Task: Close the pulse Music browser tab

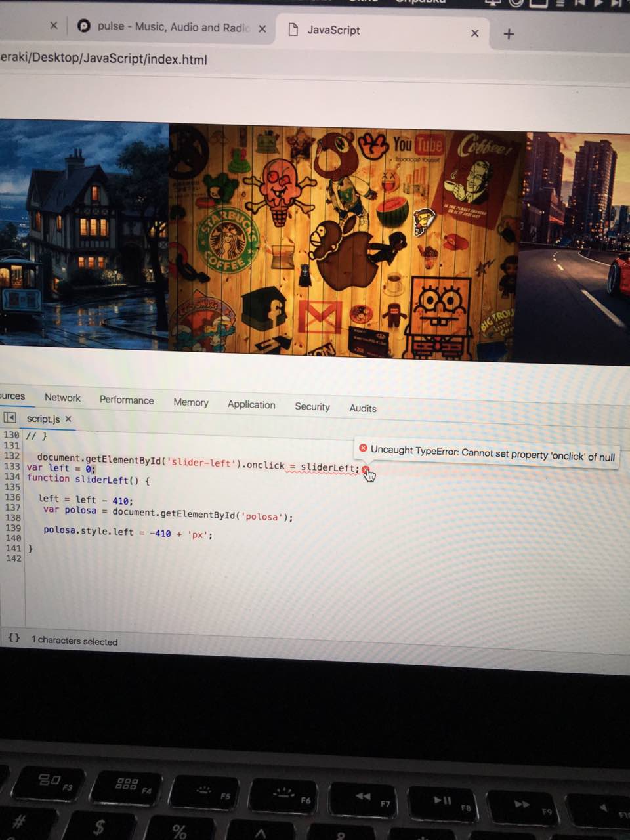Action: tap(262, 29)
